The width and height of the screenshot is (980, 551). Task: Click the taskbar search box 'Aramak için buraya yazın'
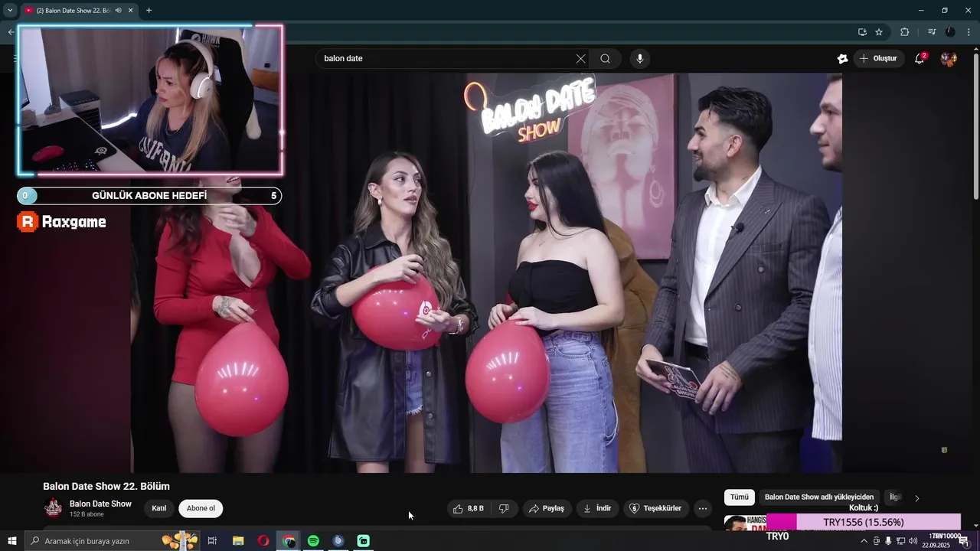(112, 541)
